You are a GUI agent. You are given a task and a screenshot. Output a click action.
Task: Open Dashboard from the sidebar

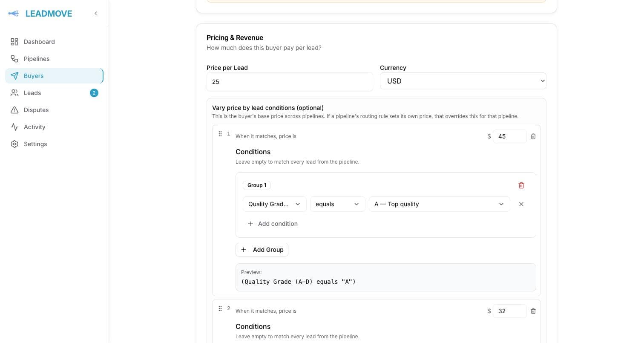pos(55,42)
